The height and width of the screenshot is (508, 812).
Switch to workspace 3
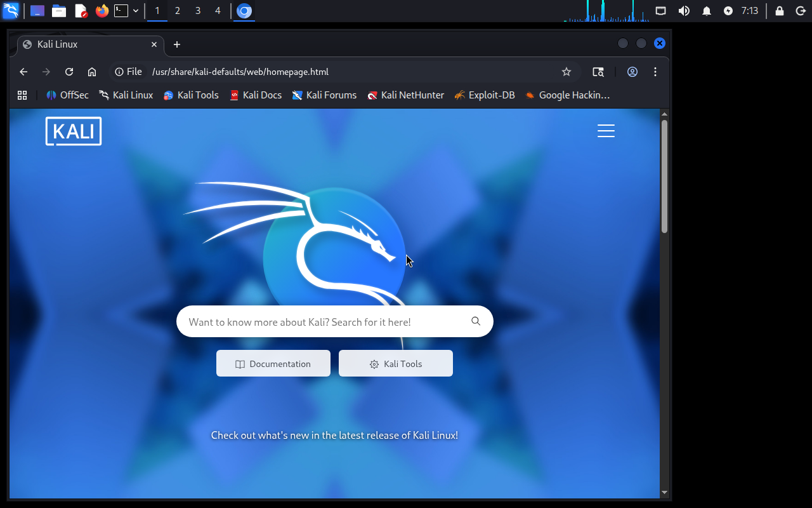click(198, 11)
